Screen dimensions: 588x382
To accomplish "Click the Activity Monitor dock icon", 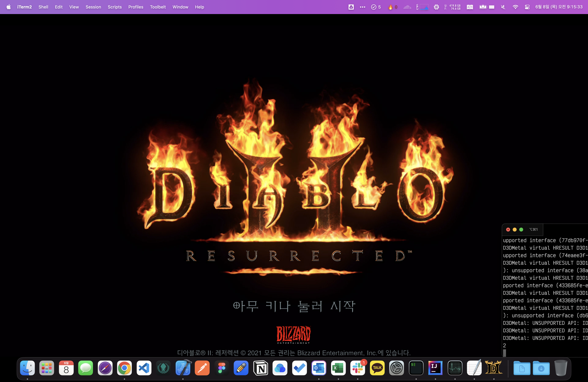I will point(455,368).
